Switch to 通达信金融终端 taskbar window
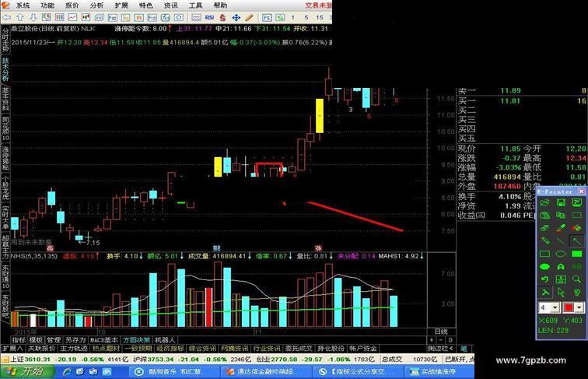Image resolution: width=588 pixels, height=379 pixels. (x=264, y=371)
